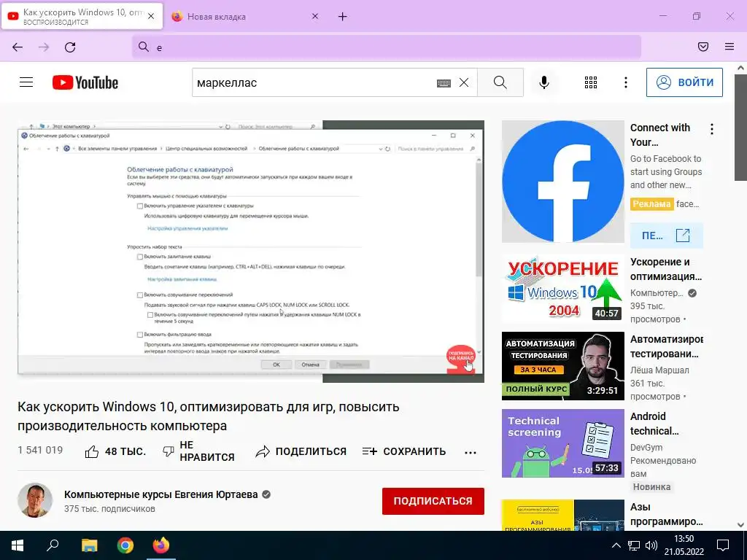Open a new browser tab
This screenshot has width=747, height=560.
pos(343,17)
